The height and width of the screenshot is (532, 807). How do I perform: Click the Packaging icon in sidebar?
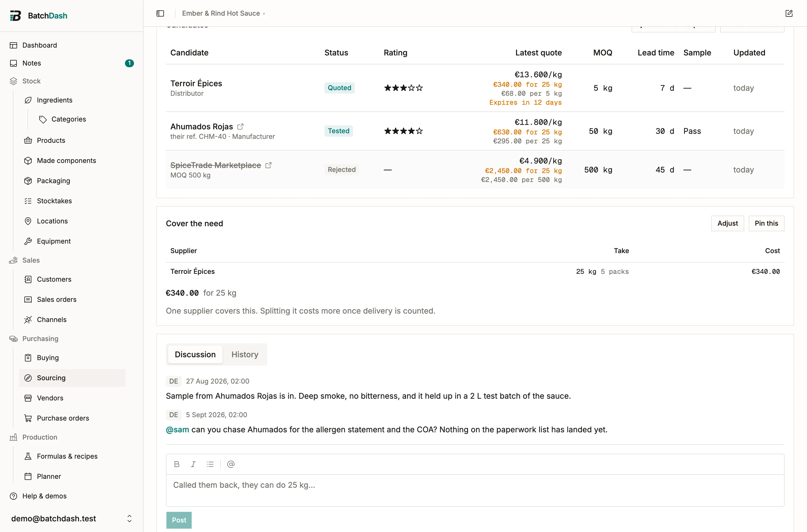pyautogui.click(x=28, y=181)
